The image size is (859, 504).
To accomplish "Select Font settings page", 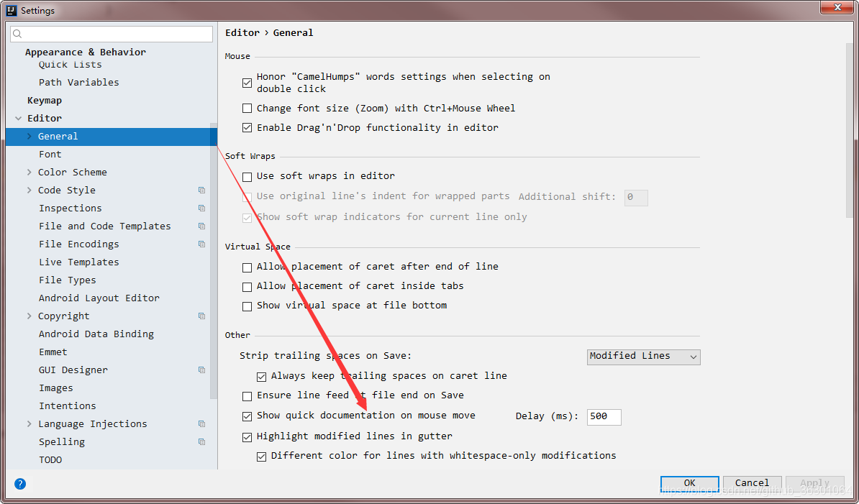I will pyautogui.click(x=50, y=155).
